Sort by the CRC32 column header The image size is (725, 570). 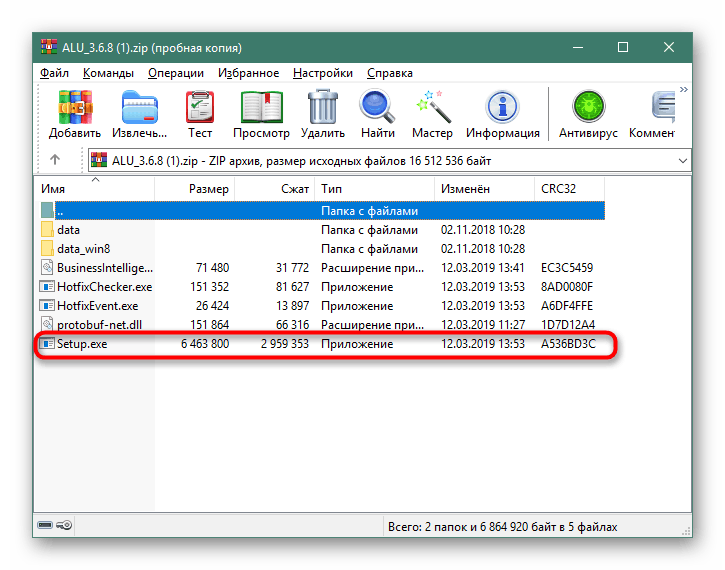(570, 189)
